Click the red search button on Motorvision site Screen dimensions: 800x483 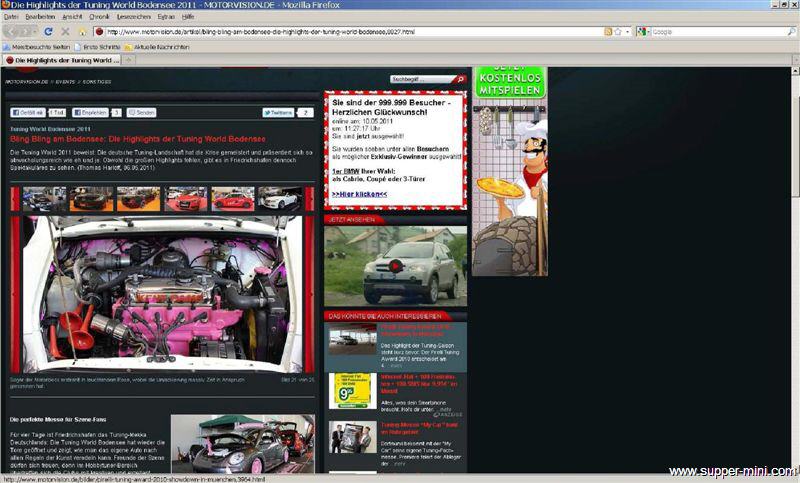(x=460, y=79)
